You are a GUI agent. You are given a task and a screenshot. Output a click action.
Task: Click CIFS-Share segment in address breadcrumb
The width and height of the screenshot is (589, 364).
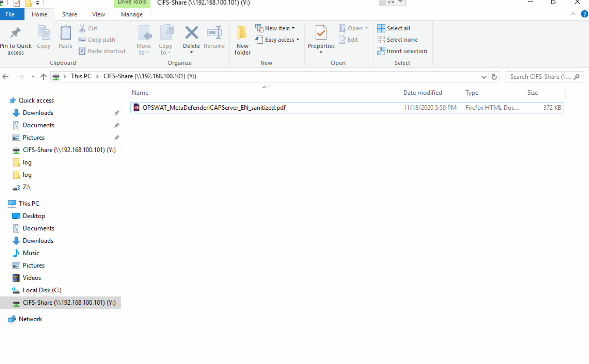[x=149, y=76]
